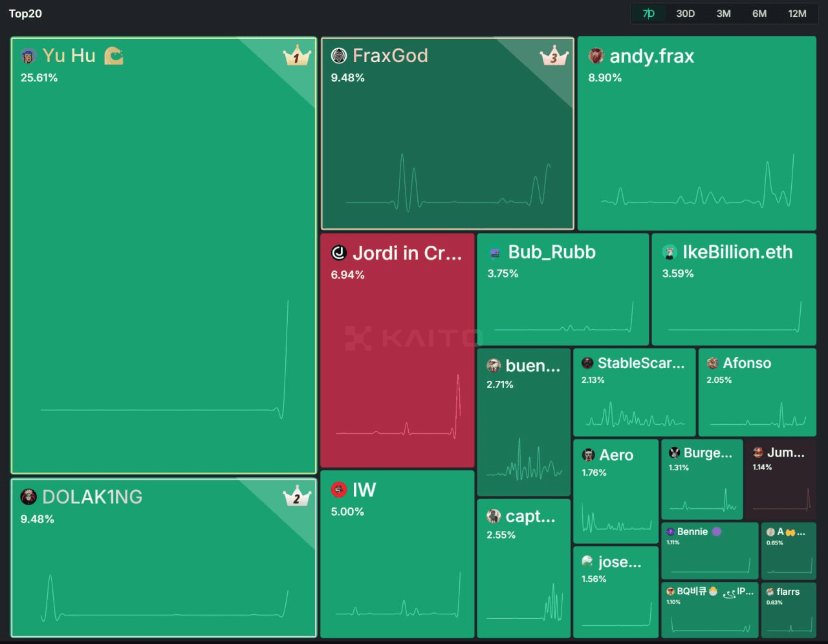Click the rank 2 crown on DOLAK1NG
The image size is (828, 644).
(297, 497)
